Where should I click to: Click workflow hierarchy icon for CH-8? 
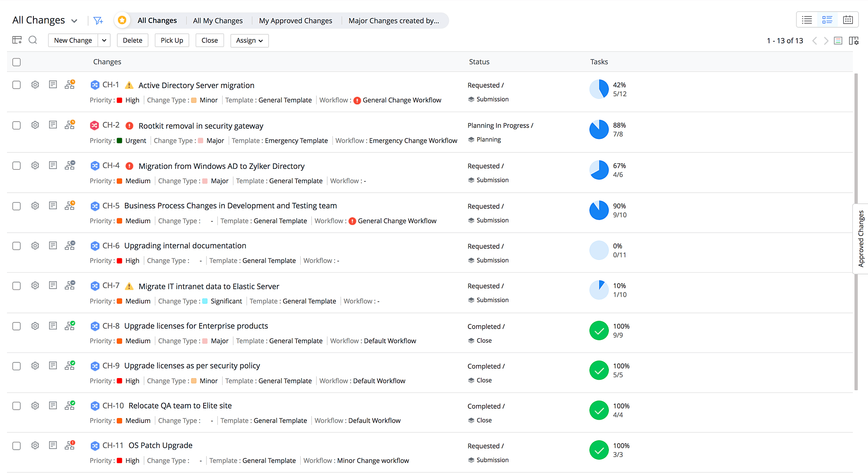pyautogui.click(x=69, y=326)
